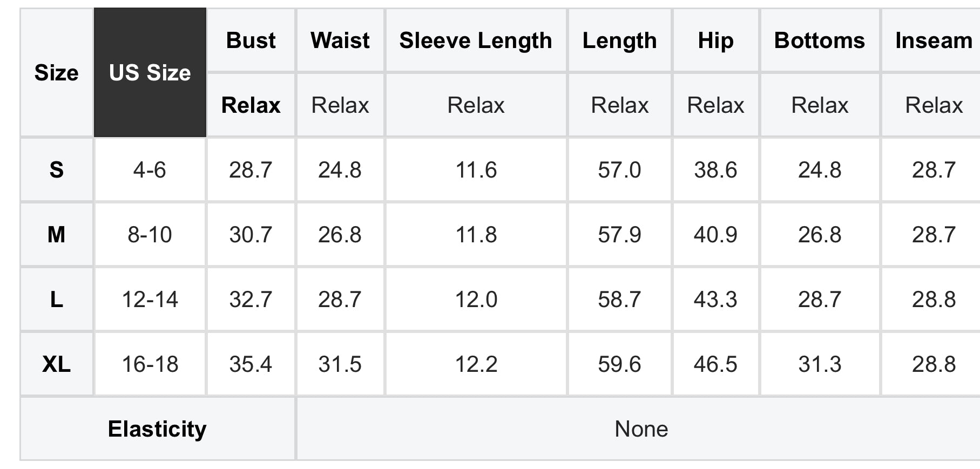Click the Bottoms column header
The image size is (980, 469).
[x=820, y=40]
